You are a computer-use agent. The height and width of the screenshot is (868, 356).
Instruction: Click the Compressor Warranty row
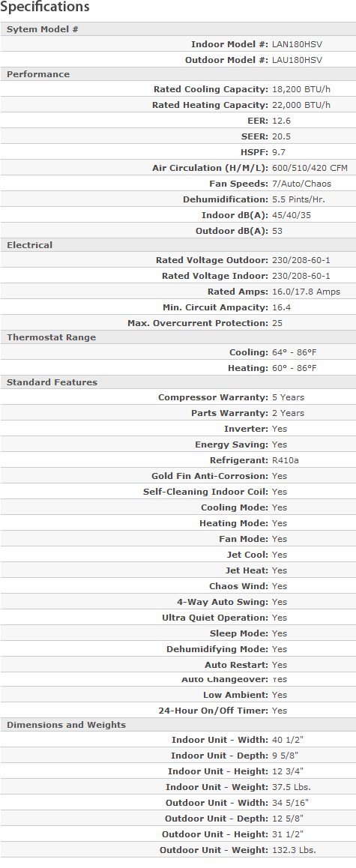[x=178, y=397]
